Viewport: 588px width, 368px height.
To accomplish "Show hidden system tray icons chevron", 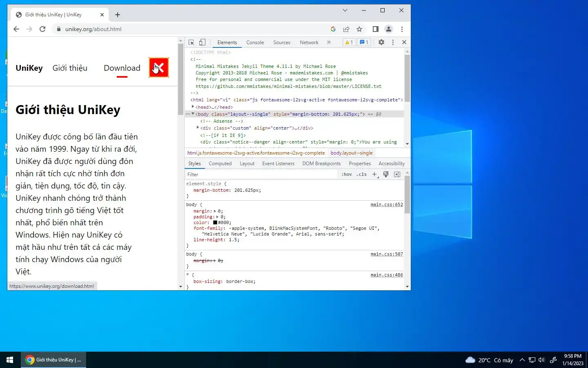I will click(x=522, y=360).
